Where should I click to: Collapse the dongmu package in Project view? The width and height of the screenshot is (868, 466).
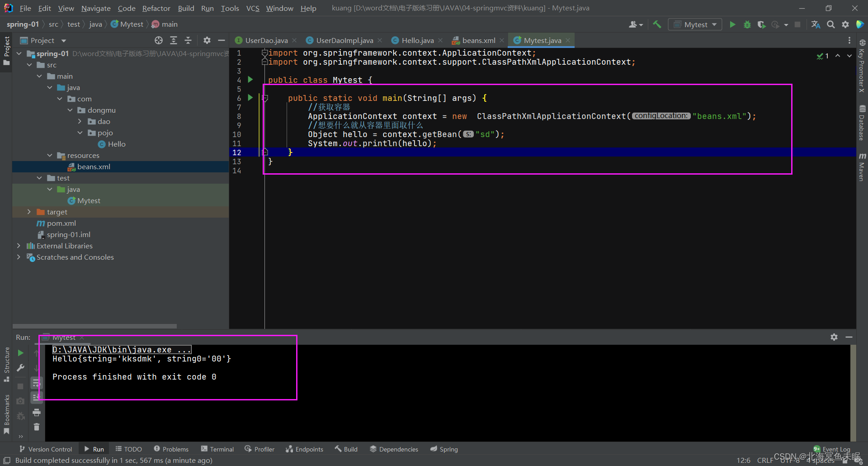click(70, 110)
